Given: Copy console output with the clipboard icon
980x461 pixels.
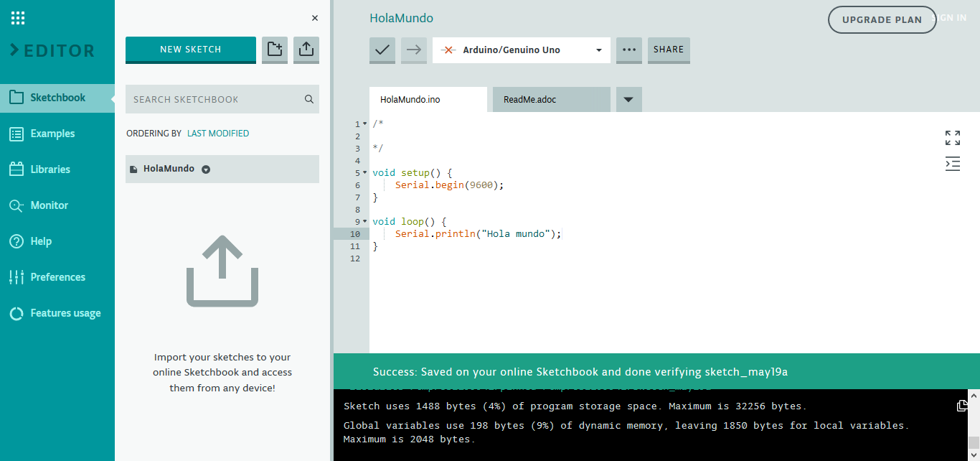Looking at the screenshot, I should pos(961,405).
